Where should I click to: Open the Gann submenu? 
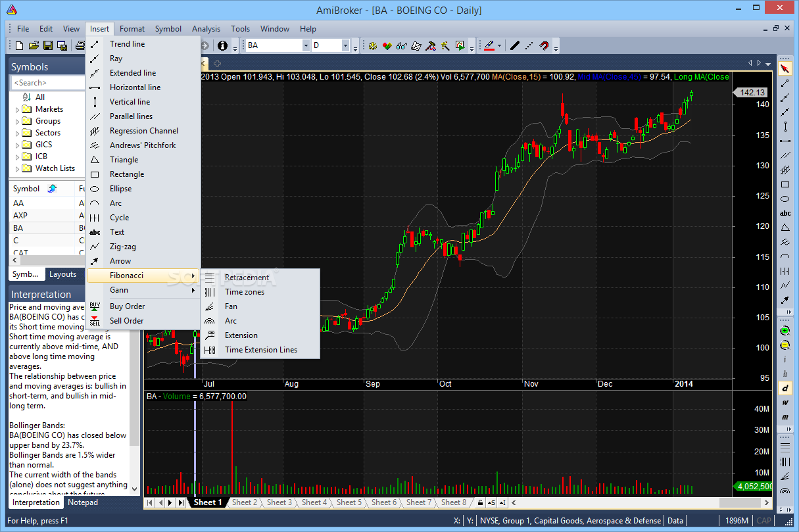tap(143, 290)
